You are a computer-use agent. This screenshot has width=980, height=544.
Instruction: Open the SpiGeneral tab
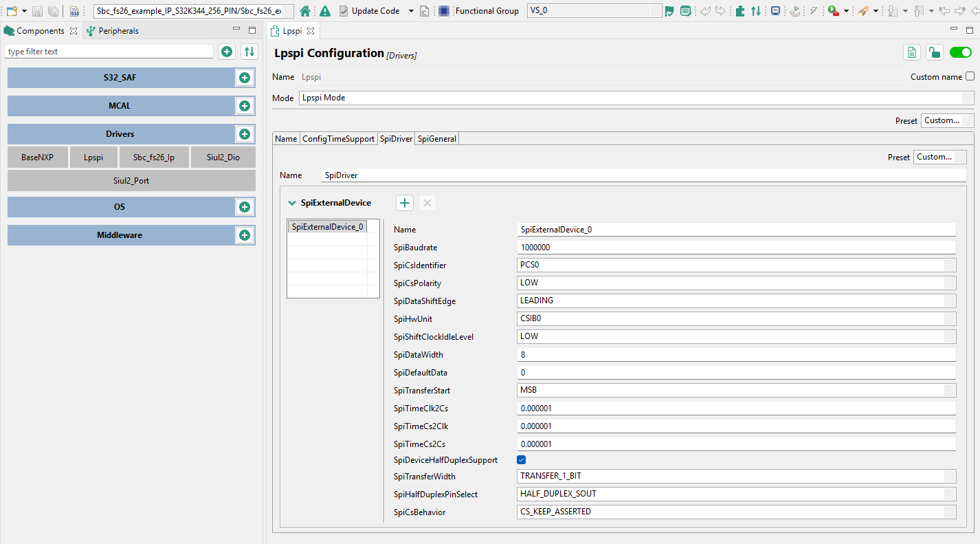pyautogui.click(x=436, y=138)
